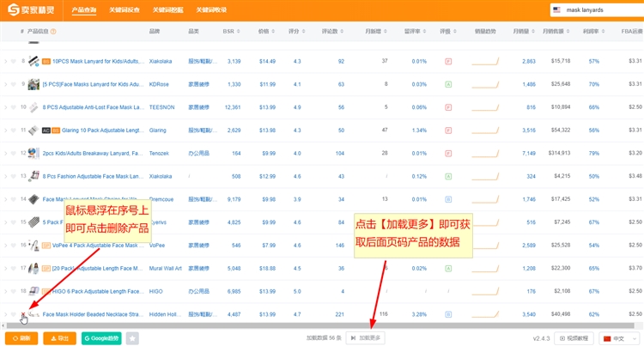Image resolution: width=644 pixels, height=346 pixels.
Task: Sort the table by 月新增 column
Action: click(x=376, y=31)
